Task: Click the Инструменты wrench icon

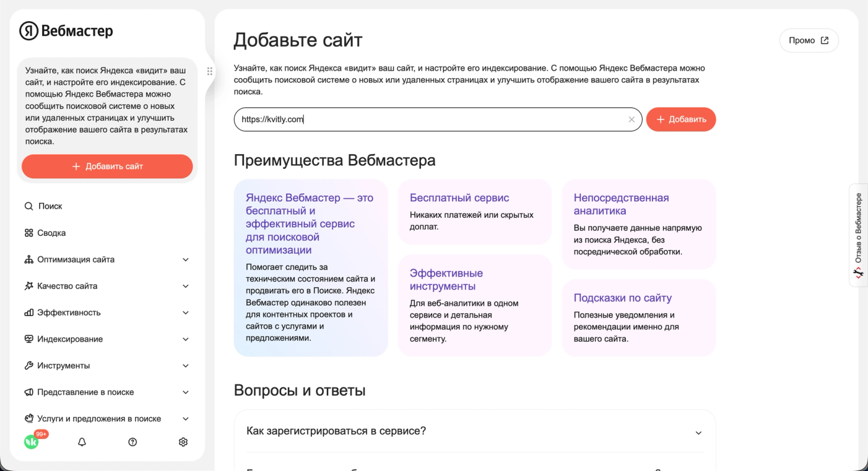Action: tap(28, 366)
